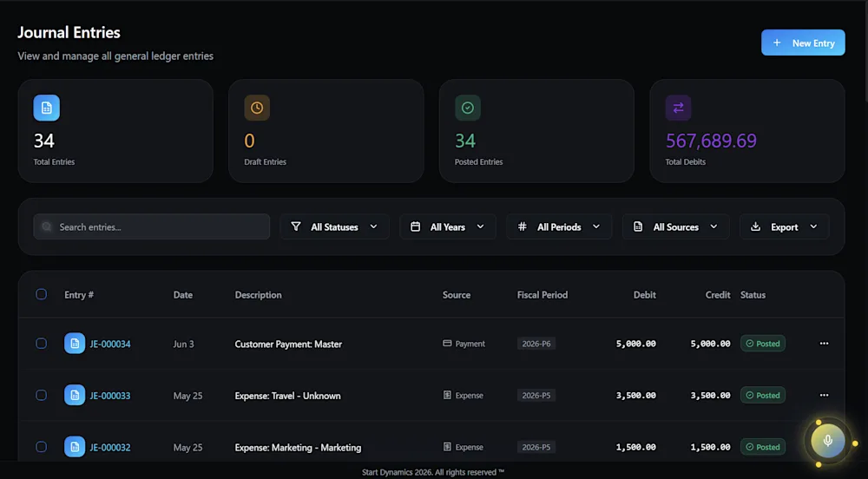Click the 2026-P5 tag for JE-000033
The height and width of the screenshot is (479, 868).
coord(536,395)
